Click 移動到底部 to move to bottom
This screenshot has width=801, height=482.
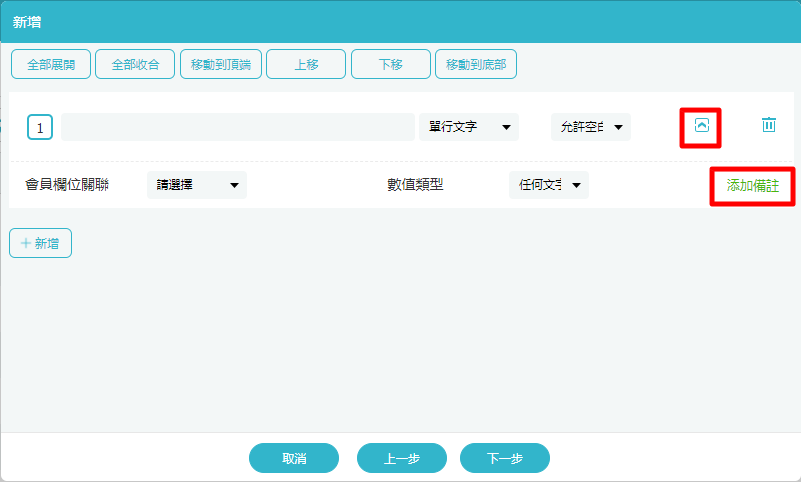476,64
